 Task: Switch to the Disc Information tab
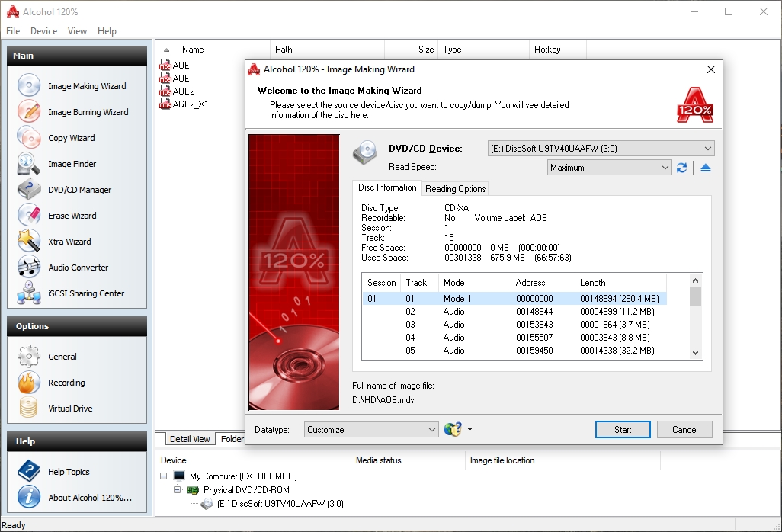point(387,187)
